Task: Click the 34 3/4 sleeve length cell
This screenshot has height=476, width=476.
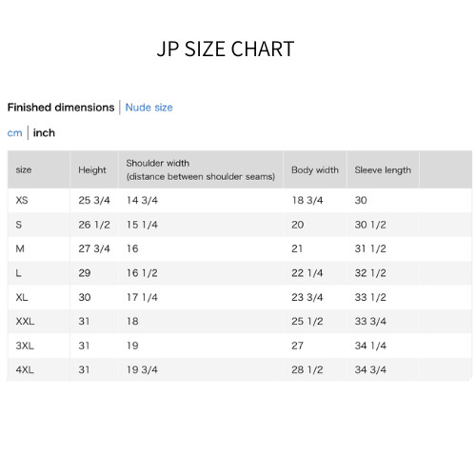Action: (370, 369)
